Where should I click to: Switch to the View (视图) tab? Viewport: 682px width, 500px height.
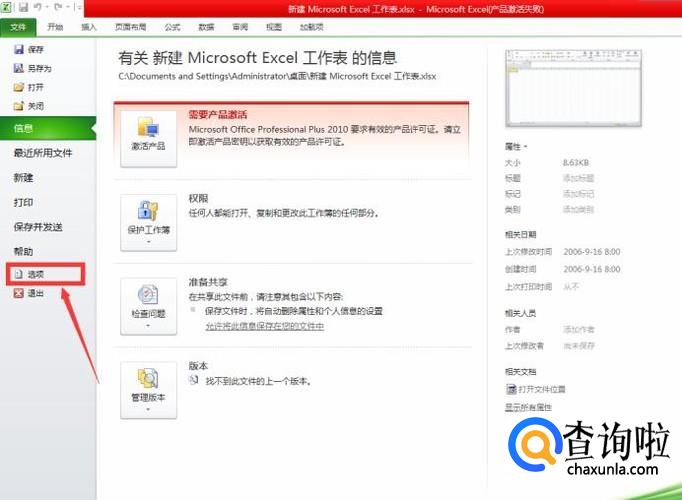pos(274,27)
